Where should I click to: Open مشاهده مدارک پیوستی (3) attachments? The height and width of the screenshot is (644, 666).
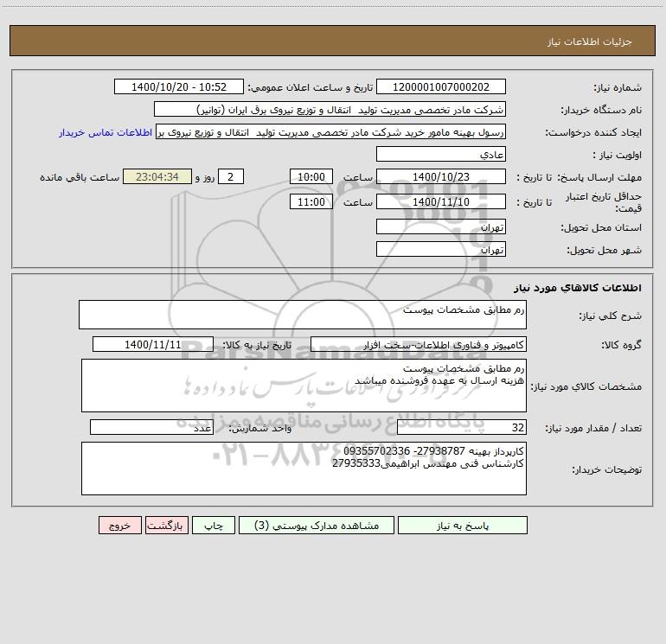(317, 525)
